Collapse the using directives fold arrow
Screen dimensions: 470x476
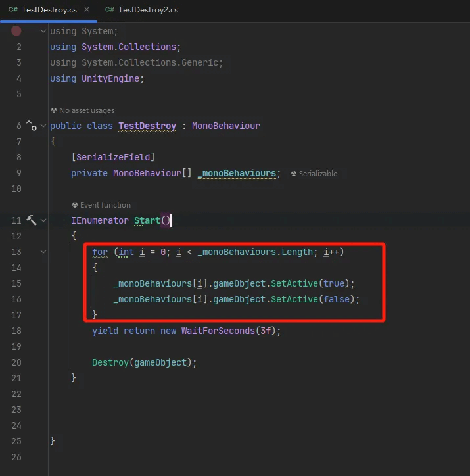43,31
